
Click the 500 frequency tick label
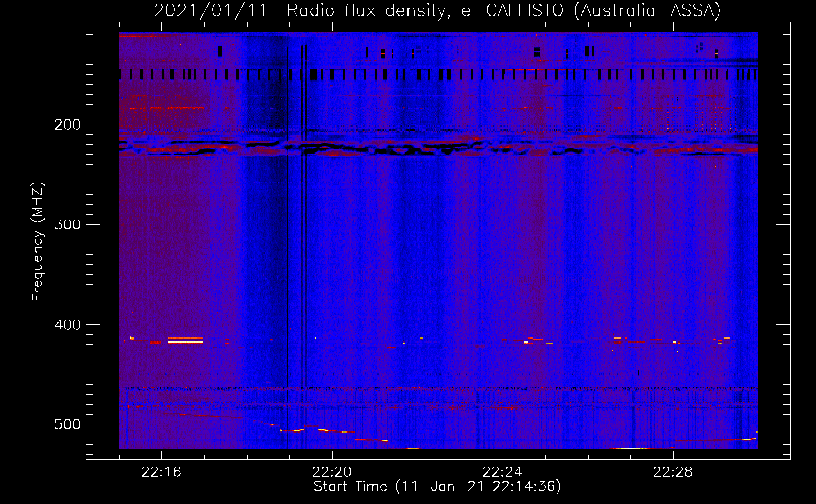coord(67,424)
